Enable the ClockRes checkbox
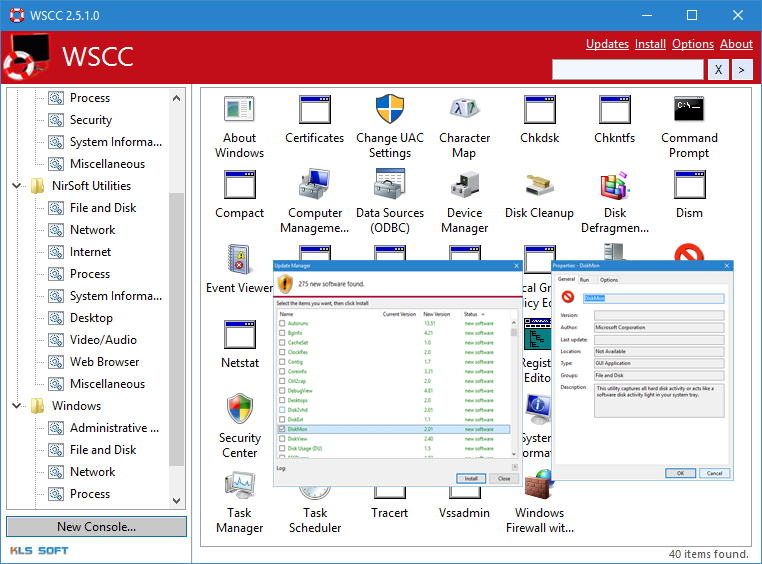Image resolution: width=762 pixels, height=564 pixels. [x=282, y=352]
